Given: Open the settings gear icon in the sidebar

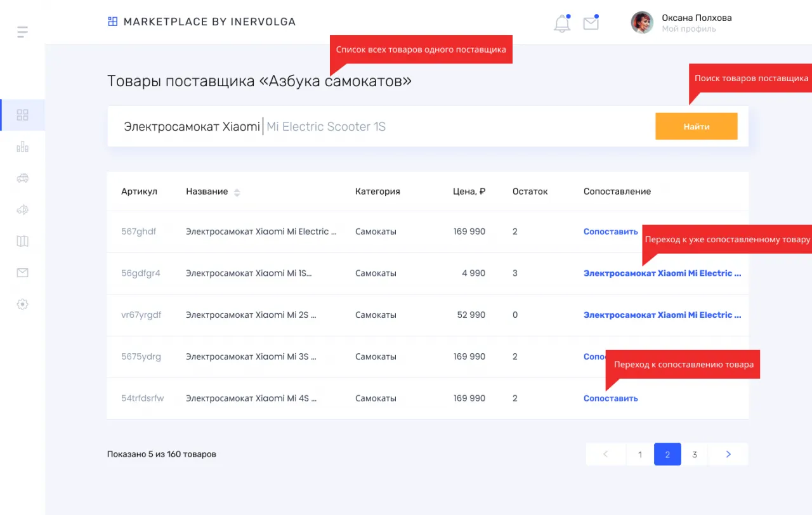Looking at the screenshot, I should 22,304.
